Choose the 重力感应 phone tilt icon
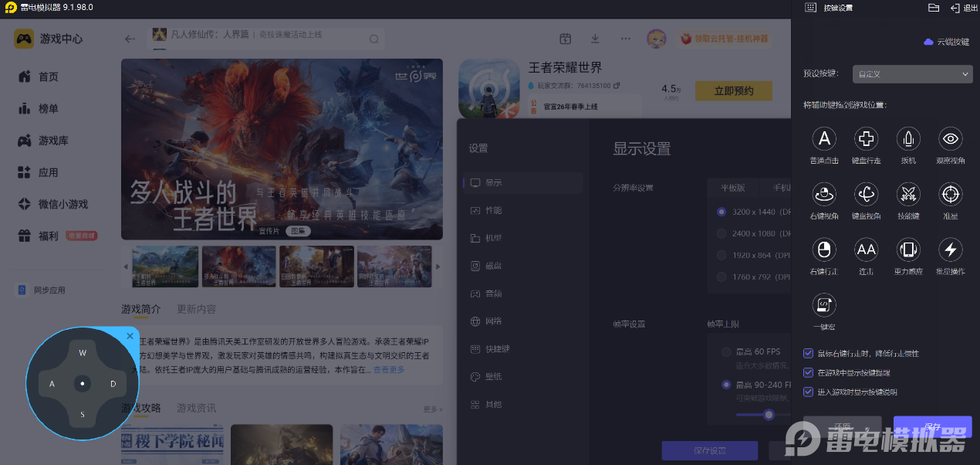This screenshot has width=980, height=465. [908, 249]
